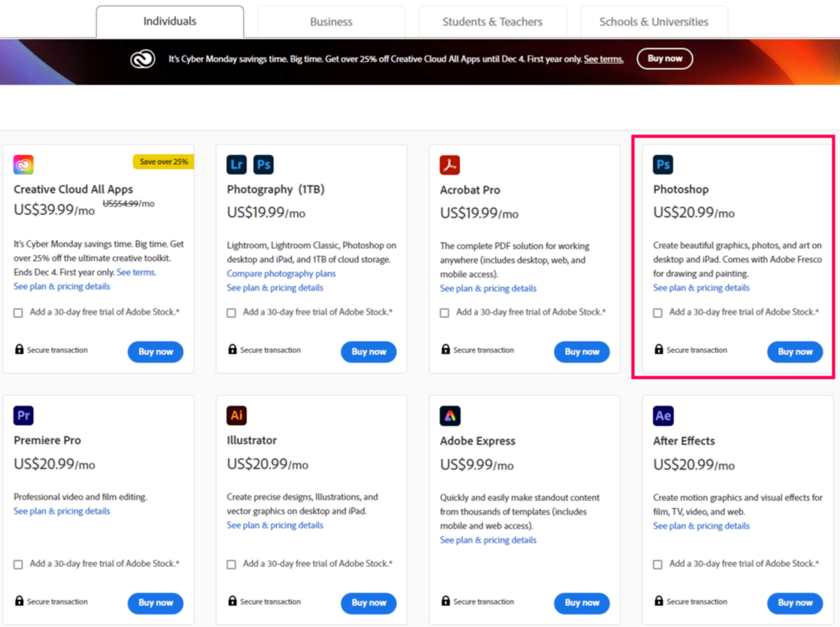Click lock icon in Adobe Express card
Image resolution: width=840 pixels, height=627 pixels.
click(445, 601)
